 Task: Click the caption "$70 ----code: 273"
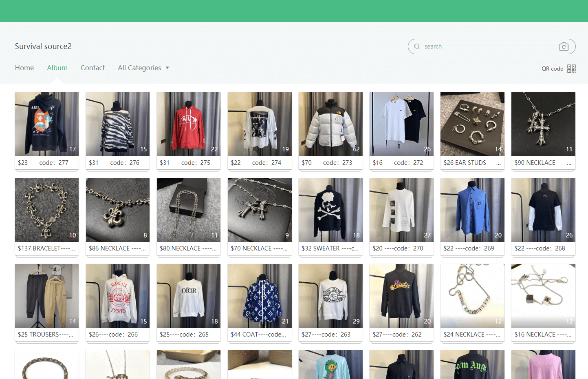327,162
